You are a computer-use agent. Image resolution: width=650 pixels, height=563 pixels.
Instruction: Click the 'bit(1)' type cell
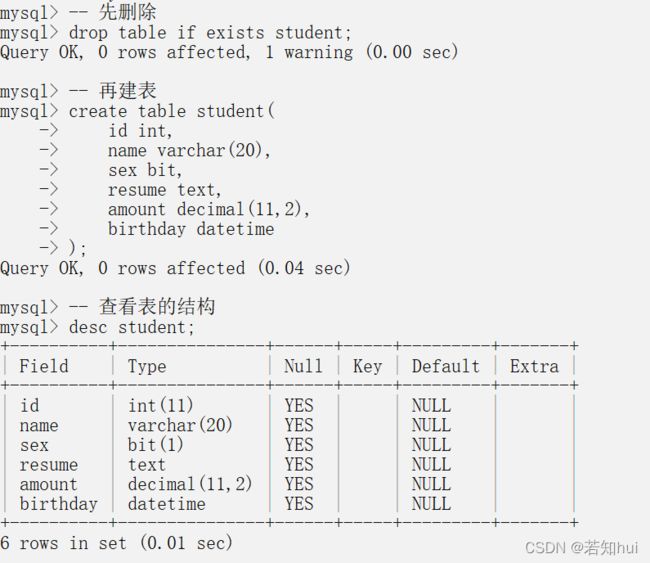pos(155,445)
